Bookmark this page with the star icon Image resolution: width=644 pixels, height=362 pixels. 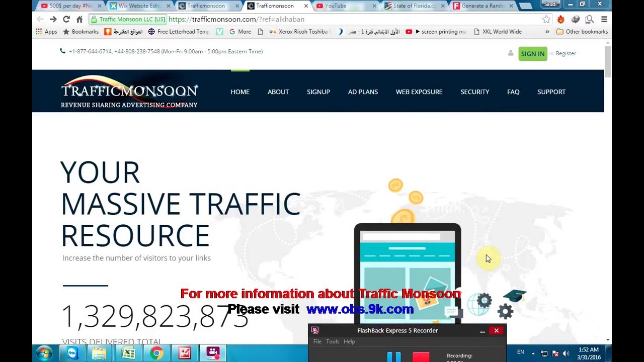point(546,19)
